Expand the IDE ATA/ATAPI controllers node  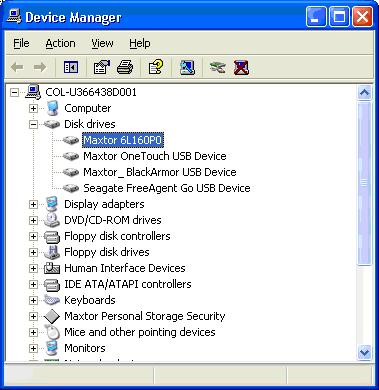click(x=33, y=284)
